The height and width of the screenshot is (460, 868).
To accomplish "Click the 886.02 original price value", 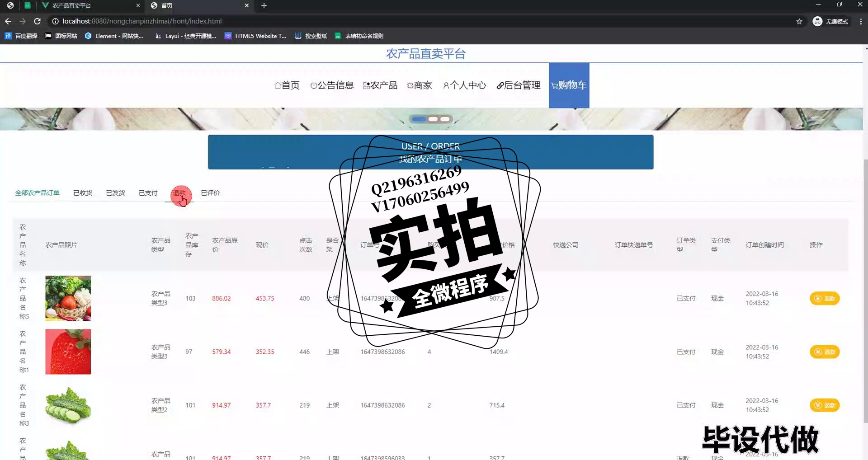I will point(221,298).
